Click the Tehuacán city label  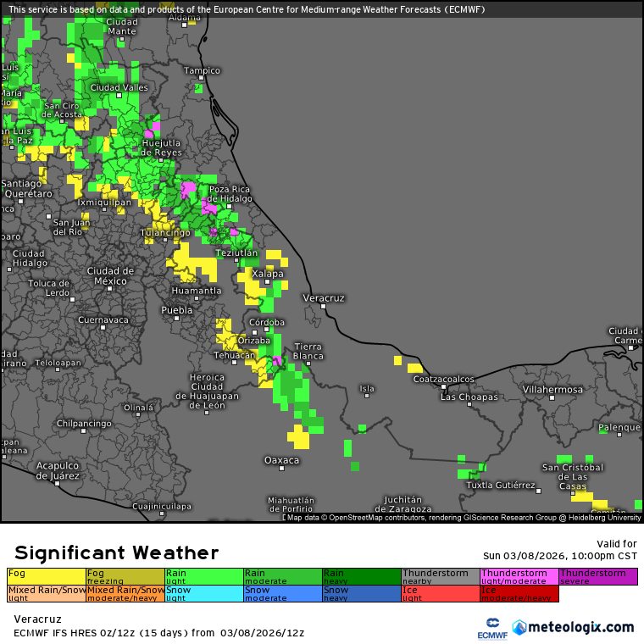[234, 355]
